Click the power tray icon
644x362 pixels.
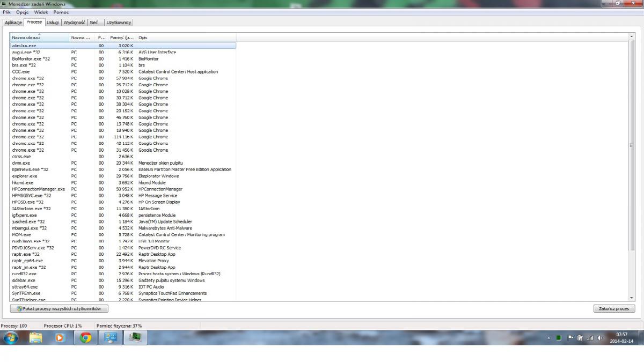pos(580,338)
